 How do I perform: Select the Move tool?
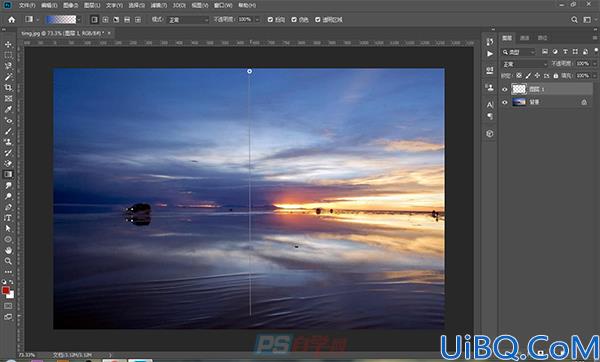[8, 44]
